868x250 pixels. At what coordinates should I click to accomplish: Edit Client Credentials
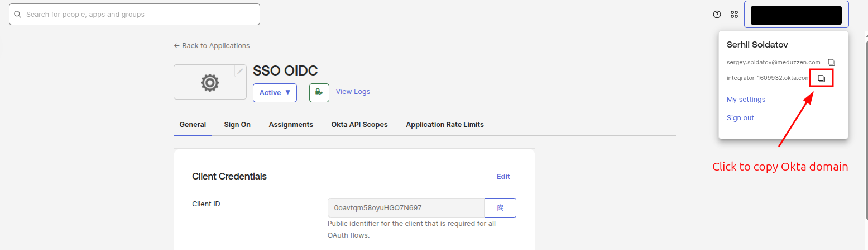[503, 177]
